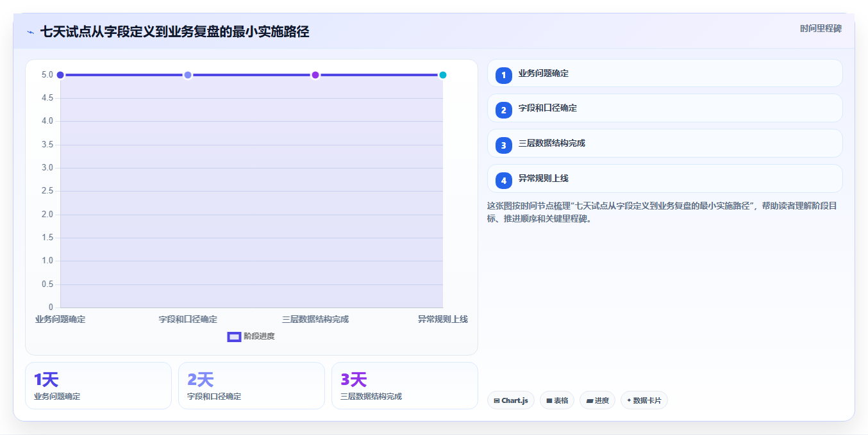Screen dimensions: 868x435
Task: Click step badge number 3
Action: pyautogui.click(x=504, y=145)
